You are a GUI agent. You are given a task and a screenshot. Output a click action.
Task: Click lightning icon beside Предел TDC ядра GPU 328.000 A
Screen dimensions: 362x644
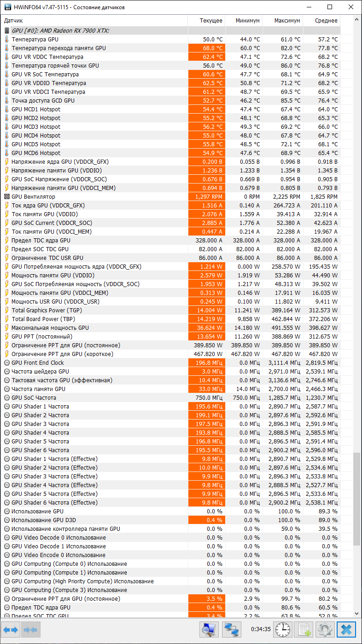(7, 241)
